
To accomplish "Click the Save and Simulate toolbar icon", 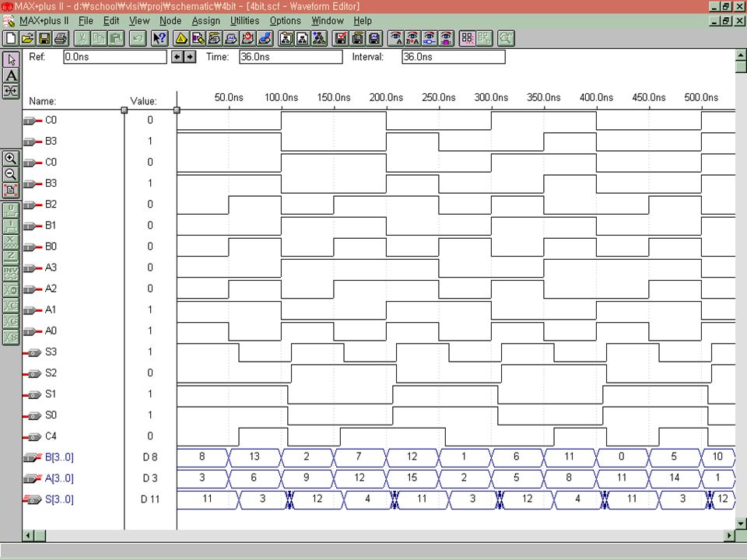I will click(374, 39).
